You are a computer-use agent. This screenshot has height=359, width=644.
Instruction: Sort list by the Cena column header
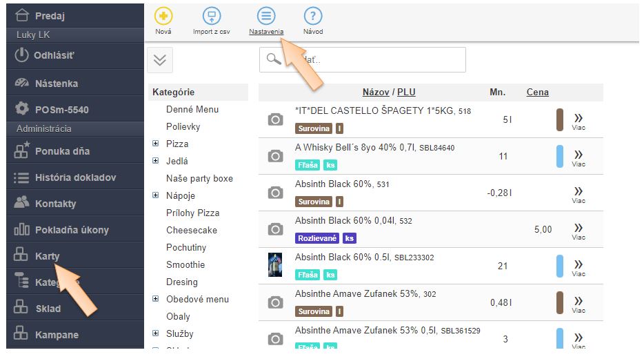[537, 92]
